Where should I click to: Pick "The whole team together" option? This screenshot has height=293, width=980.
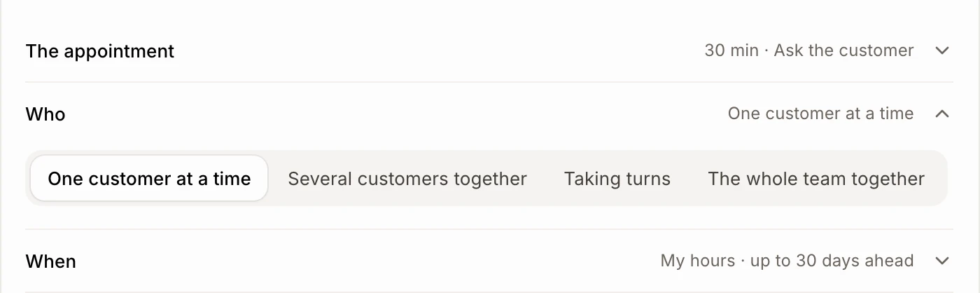click(816, 179)
